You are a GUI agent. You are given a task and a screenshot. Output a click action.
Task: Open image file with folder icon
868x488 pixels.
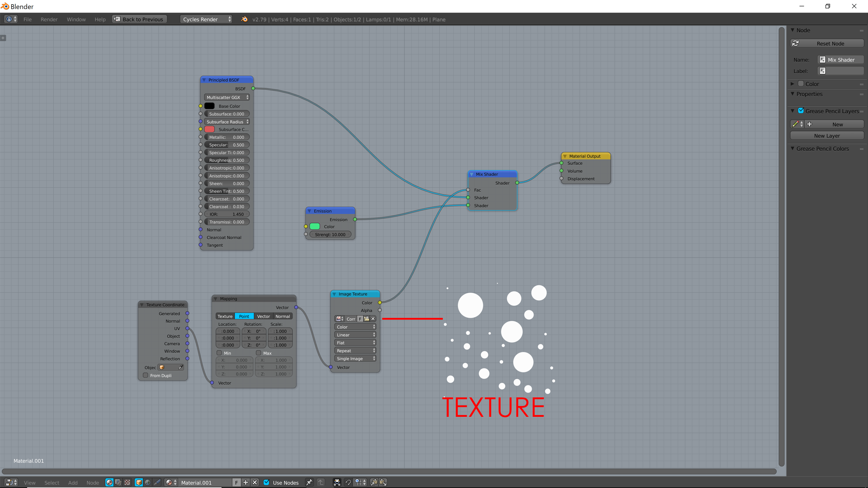point(367,319)
